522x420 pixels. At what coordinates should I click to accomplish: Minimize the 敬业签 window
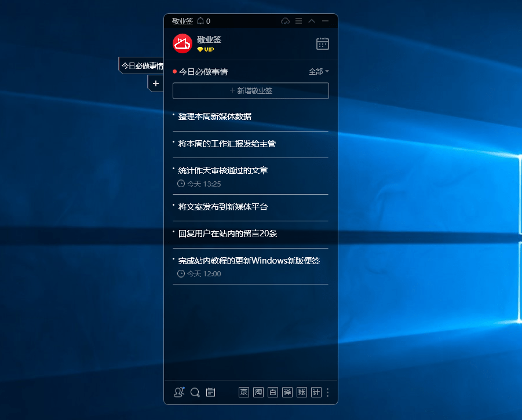click(x=325, y=21)
